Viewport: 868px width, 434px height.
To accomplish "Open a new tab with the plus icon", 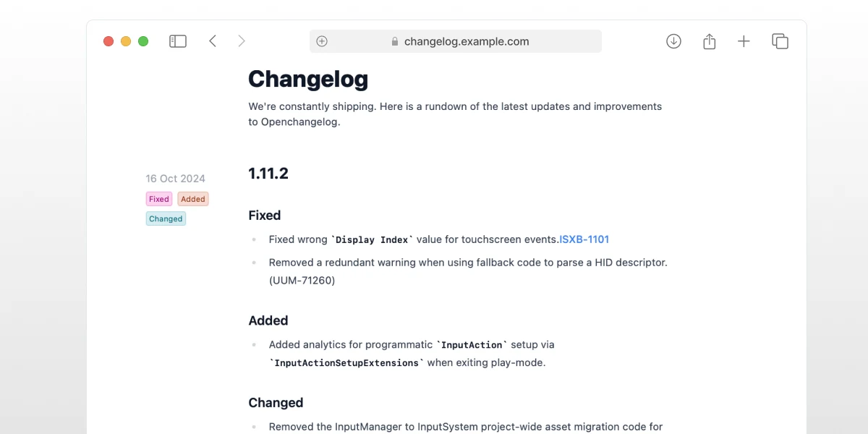I will tap(744, 41).
